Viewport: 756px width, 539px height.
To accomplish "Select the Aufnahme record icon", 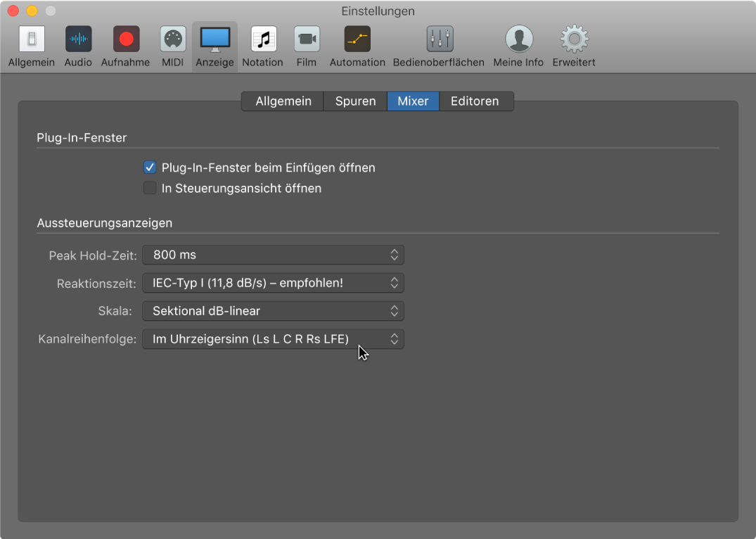I will (126, 40).
